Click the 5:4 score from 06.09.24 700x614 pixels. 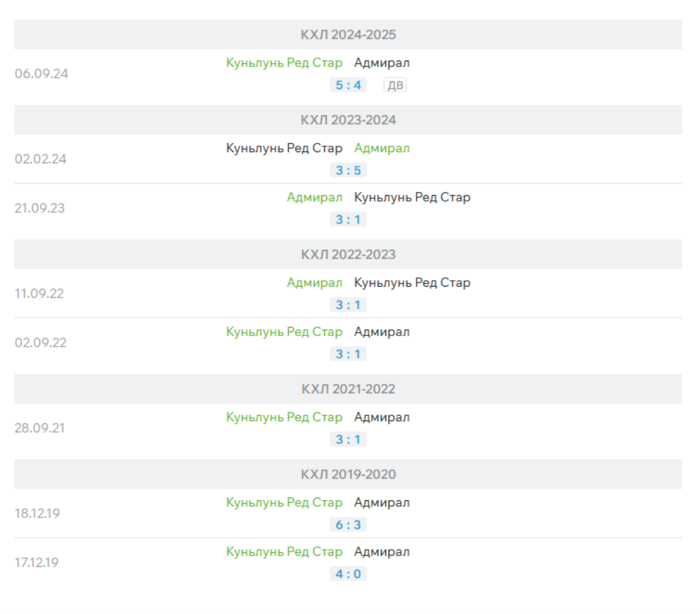[x=348, y=85]
